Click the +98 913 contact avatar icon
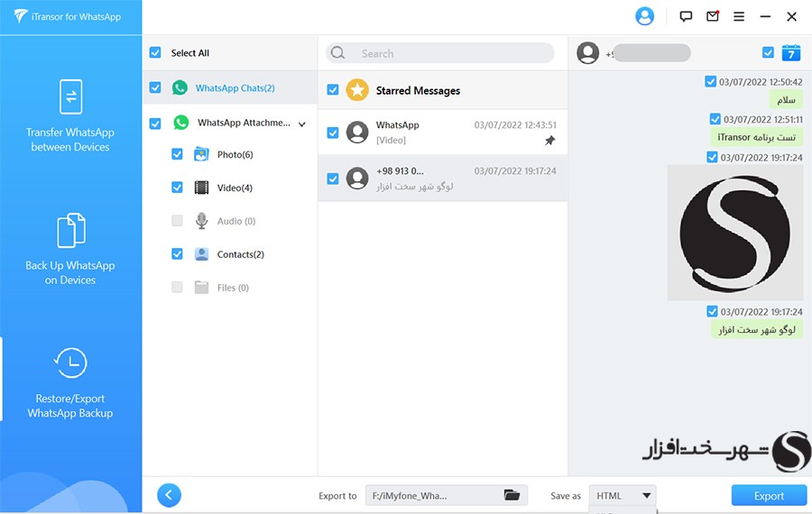The height and width of the screenshot is (514, 812). pos(356,178)
